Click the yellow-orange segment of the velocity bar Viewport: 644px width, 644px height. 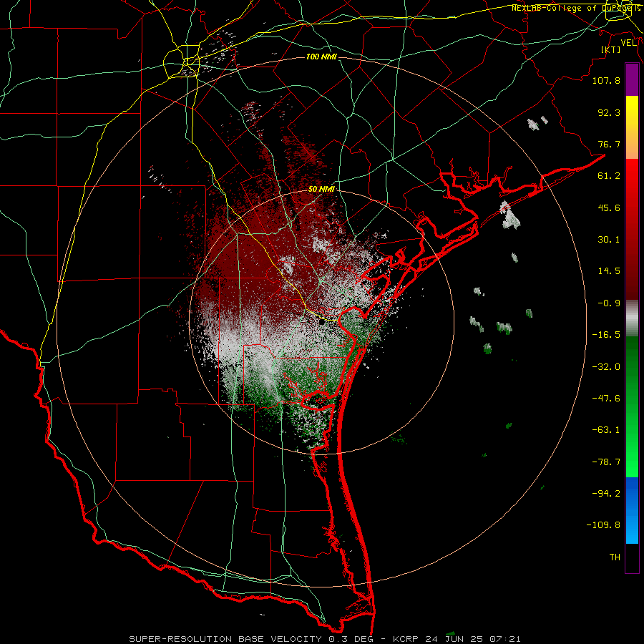tap(632, 127)
